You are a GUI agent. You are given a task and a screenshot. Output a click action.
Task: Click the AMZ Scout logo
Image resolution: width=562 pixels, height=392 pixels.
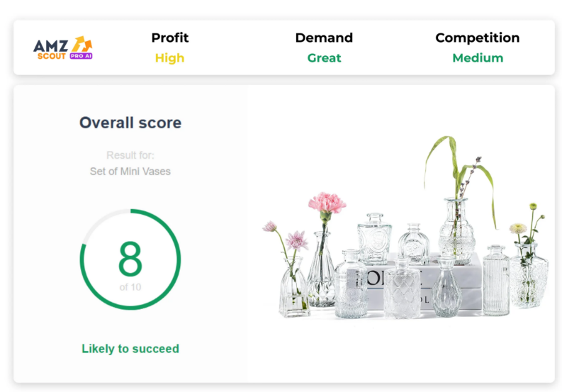click(63, 48)
